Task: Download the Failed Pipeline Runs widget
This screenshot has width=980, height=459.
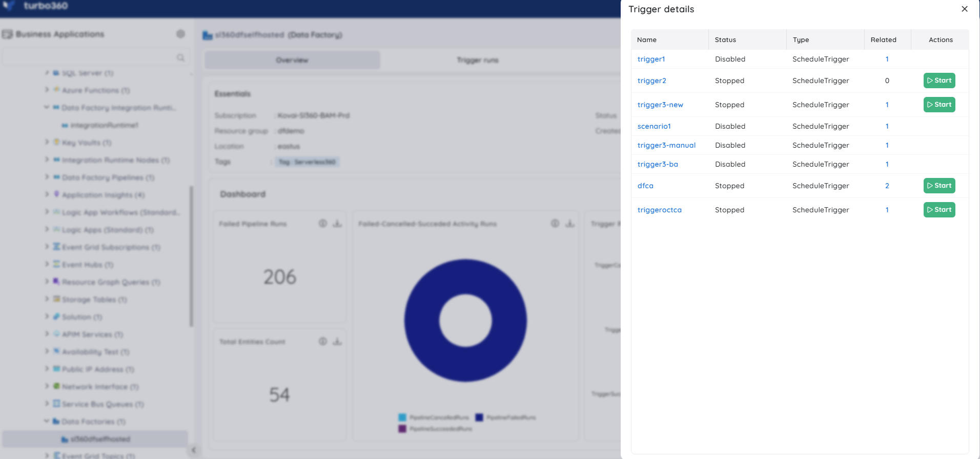Action: 337,224
